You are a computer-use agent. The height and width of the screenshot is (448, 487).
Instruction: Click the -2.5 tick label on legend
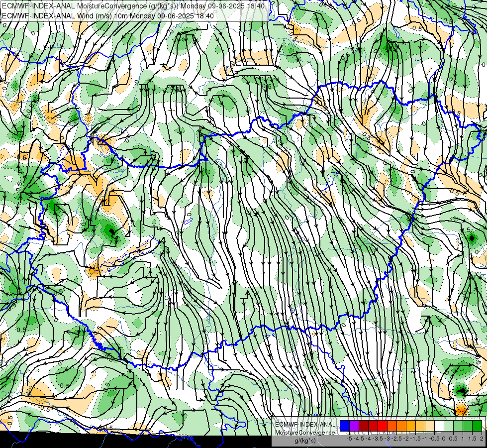[x=396, y=439]
